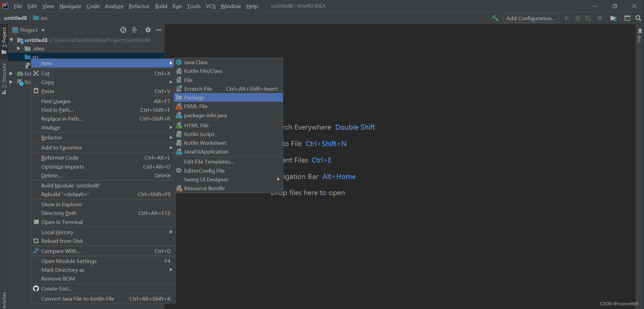Open the Ant tool window tab
644x309 pixels.
[639, 35]
